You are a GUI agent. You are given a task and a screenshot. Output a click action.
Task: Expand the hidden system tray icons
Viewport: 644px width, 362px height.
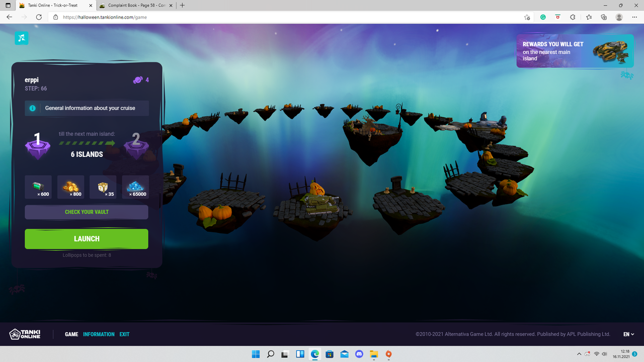pyautogui.click(x=579, y=354)
